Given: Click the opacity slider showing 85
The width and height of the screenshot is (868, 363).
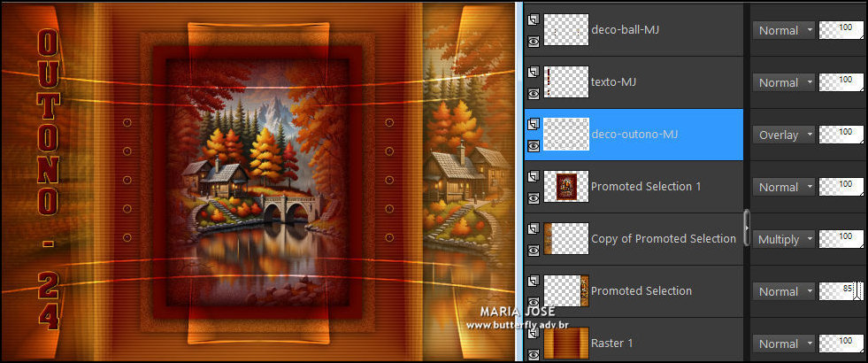Looking at the screenshot, I should [x=841, y=291].
